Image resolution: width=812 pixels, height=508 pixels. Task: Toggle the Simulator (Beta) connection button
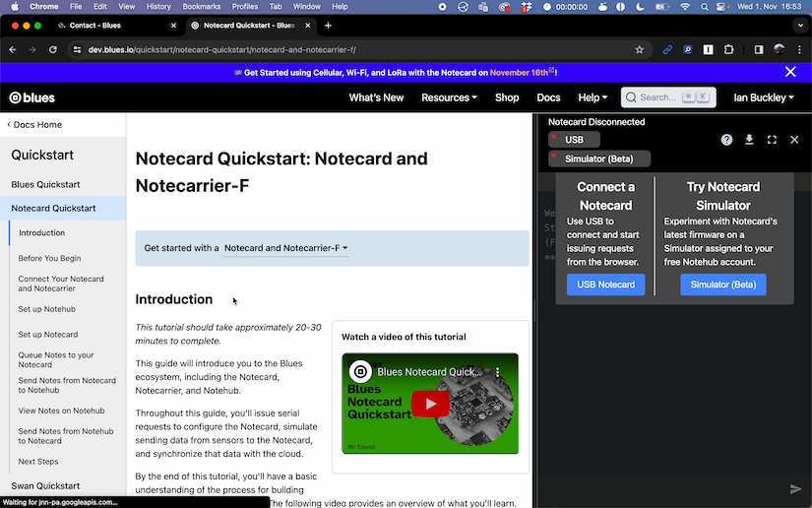coord(598,159)
